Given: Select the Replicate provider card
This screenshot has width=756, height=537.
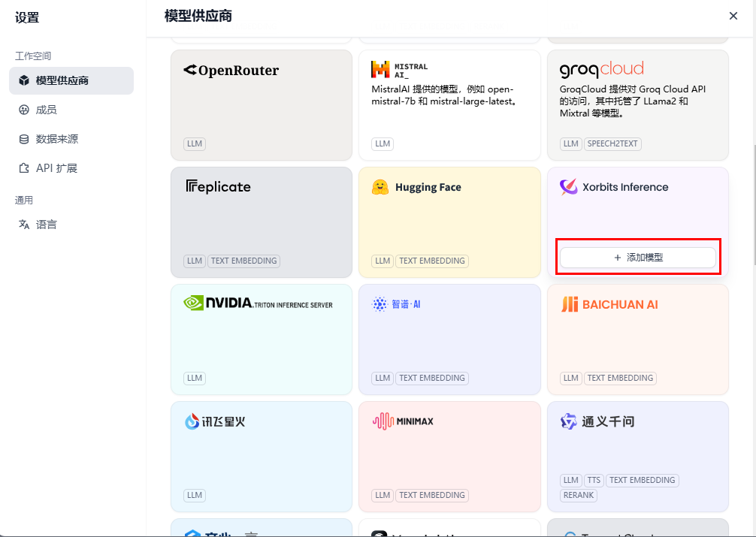Looking at the screenshot, I should click(x=262, y=222).
